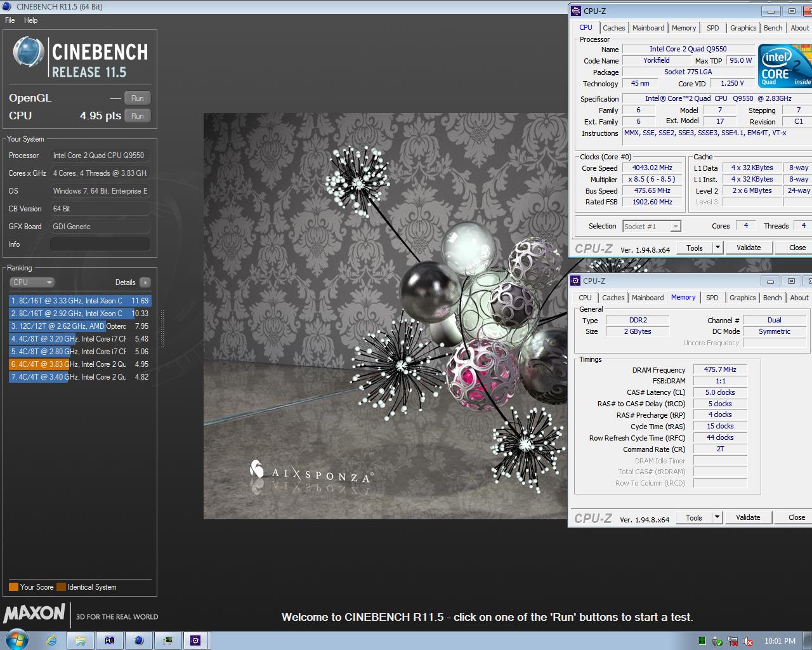This screenshot has width=812, height=650.
Task: Run the CPU benchmark test
Action: (138, 116)
